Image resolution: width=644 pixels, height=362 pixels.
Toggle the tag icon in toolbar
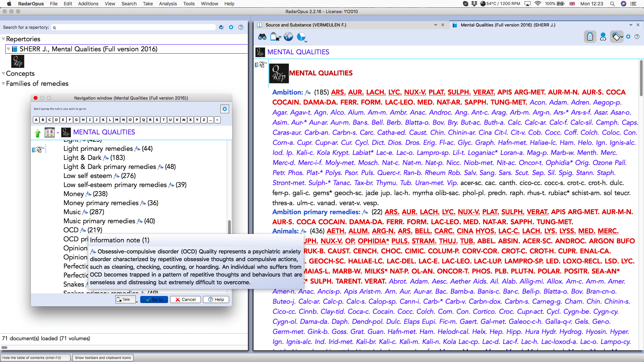click(x=616, y=37)
